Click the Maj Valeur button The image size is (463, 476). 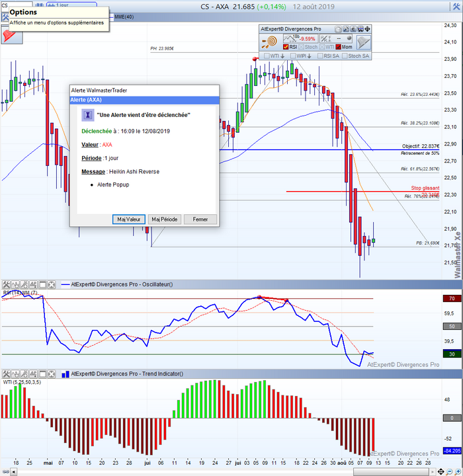pos(129,219)
